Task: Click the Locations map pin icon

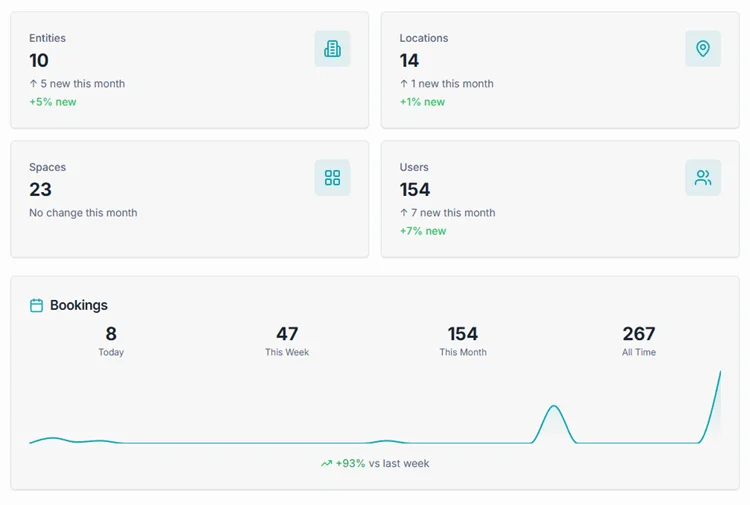Action: 702,49
